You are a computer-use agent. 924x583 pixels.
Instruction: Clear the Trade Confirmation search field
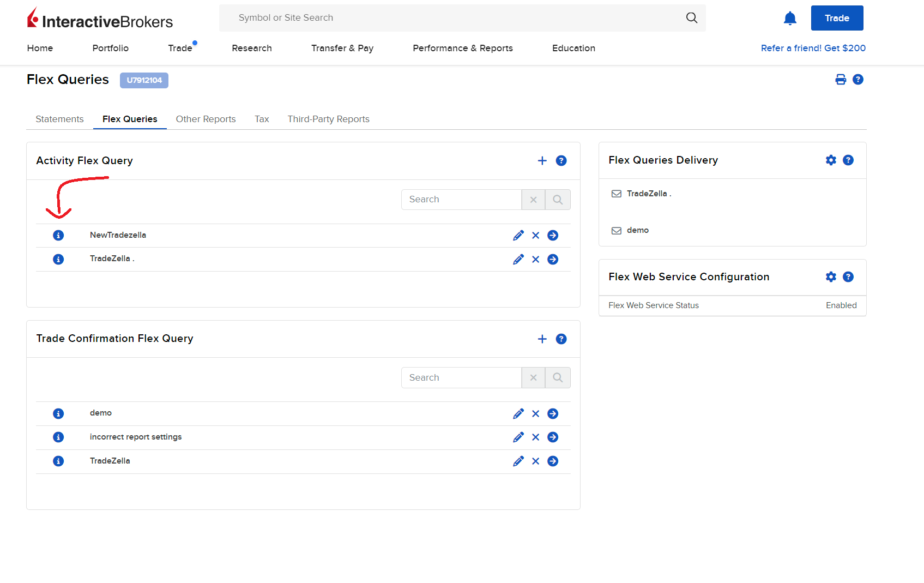533,377
